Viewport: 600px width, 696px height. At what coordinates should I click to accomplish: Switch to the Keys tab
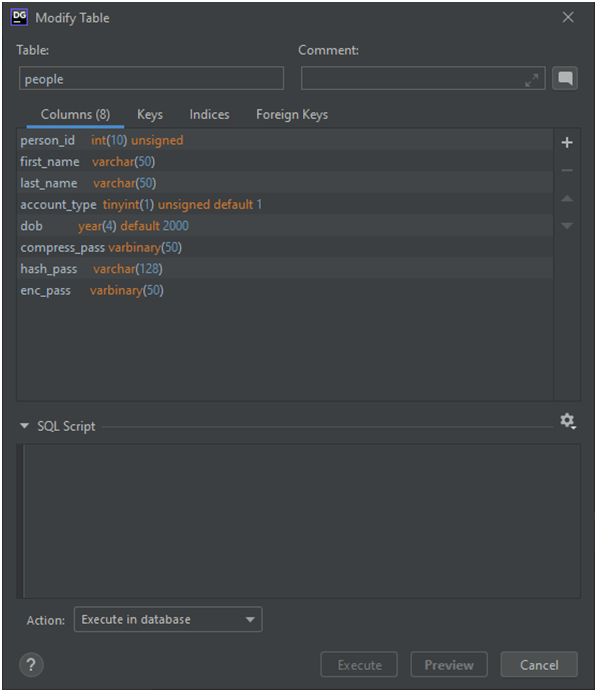tap(150, 115)
